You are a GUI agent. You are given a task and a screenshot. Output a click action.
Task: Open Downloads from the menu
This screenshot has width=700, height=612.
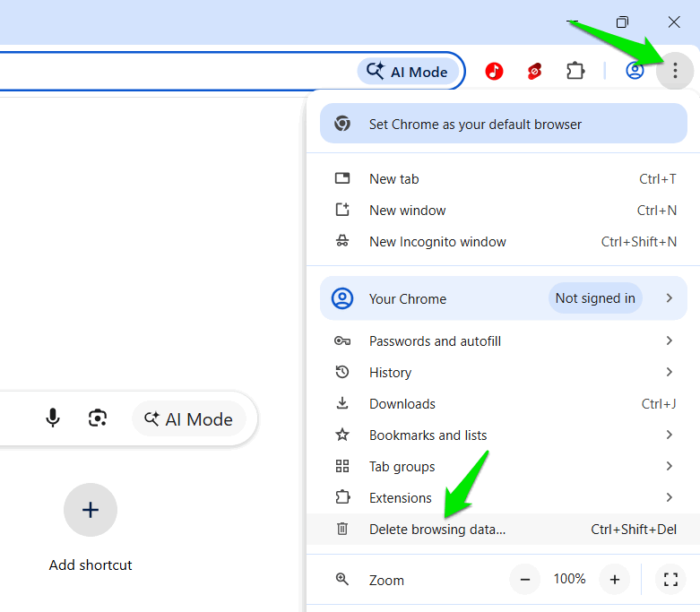coord(503,403)
